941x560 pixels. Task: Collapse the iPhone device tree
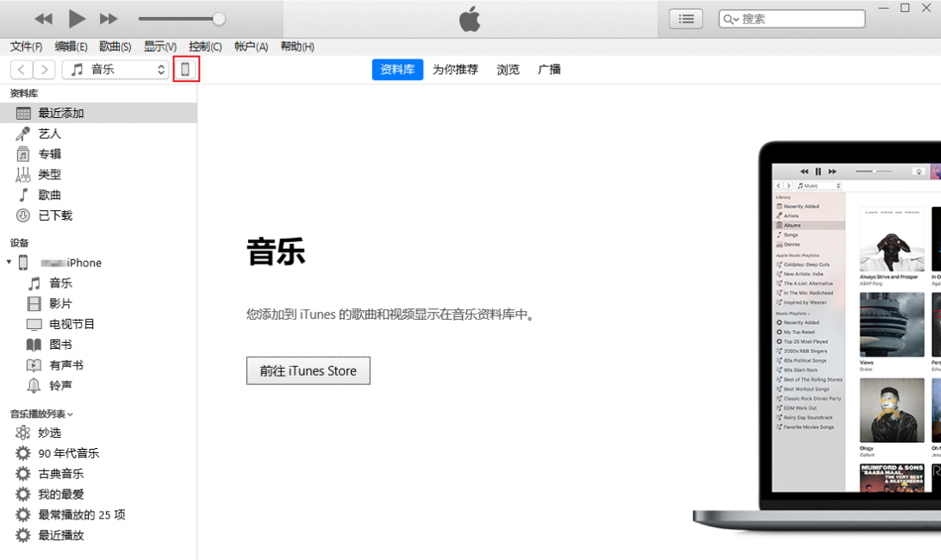9,262
